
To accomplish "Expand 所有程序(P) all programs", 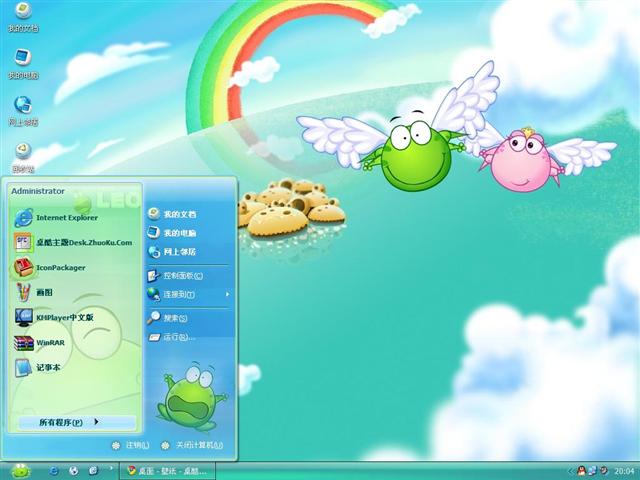I will pyautogui.click(x=77, y=422).
